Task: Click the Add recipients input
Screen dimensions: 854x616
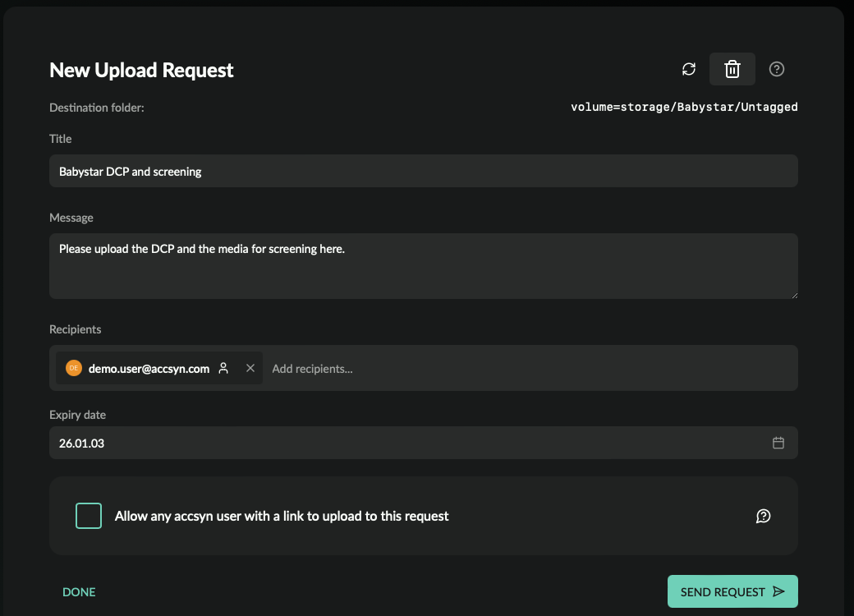Action: pyautogui.click(x=531, y=369)
